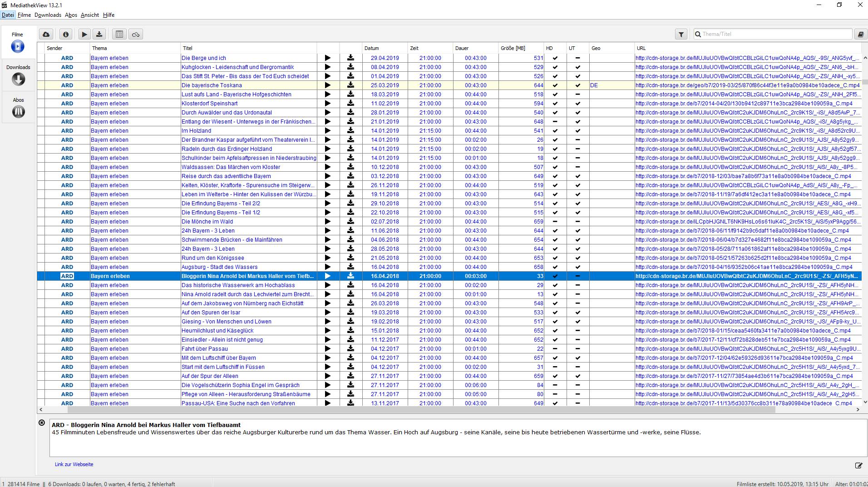
Task: Click the toolbar download film button
Action: click(99, 34)
